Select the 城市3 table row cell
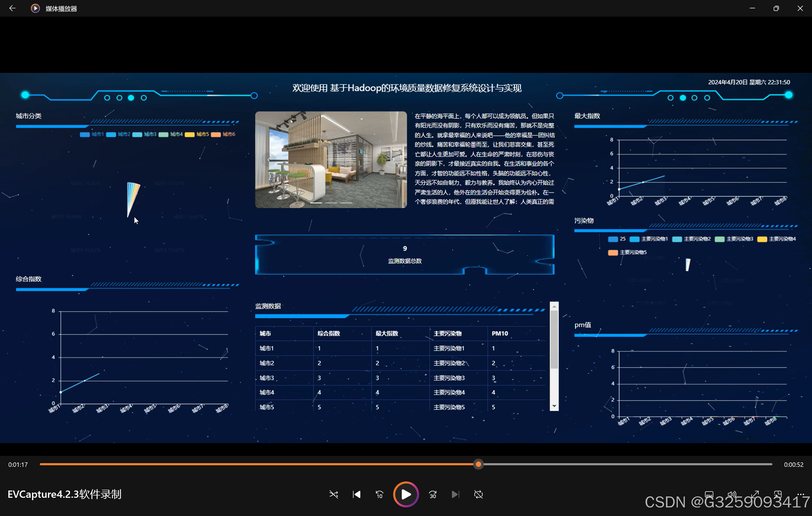Screen dimensions: 812x516 coord(284,378)
